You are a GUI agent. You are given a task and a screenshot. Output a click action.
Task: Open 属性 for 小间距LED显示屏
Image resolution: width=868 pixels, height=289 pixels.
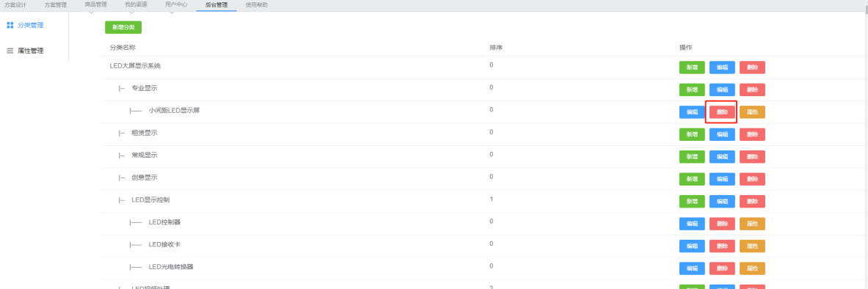(752, 111)
